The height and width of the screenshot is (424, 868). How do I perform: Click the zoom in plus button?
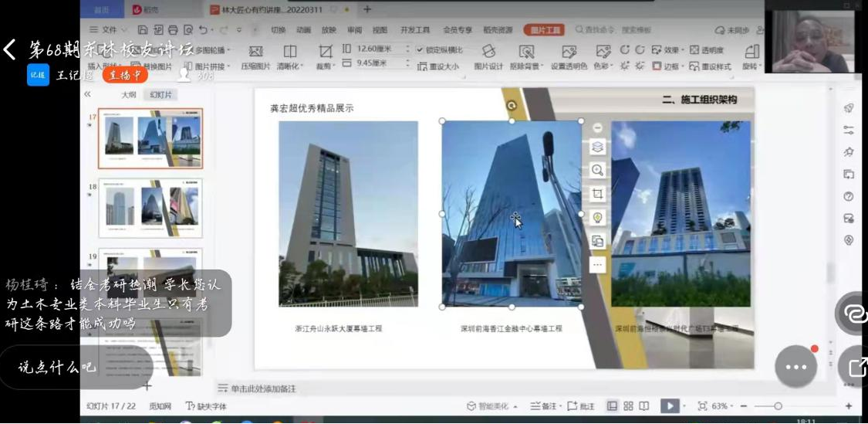pyautogui.click(x=849, y=406)
